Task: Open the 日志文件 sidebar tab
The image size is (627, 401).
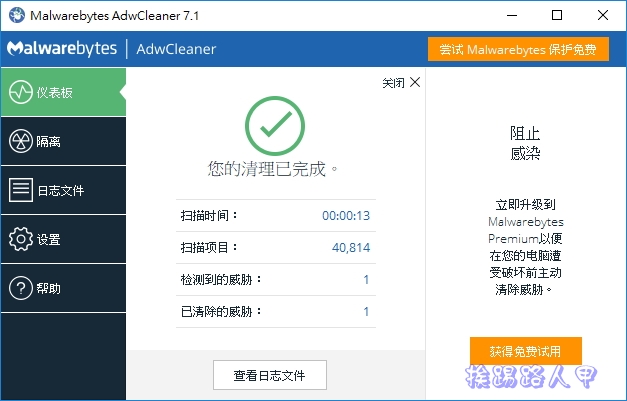Action: click(x=62, y=191)
